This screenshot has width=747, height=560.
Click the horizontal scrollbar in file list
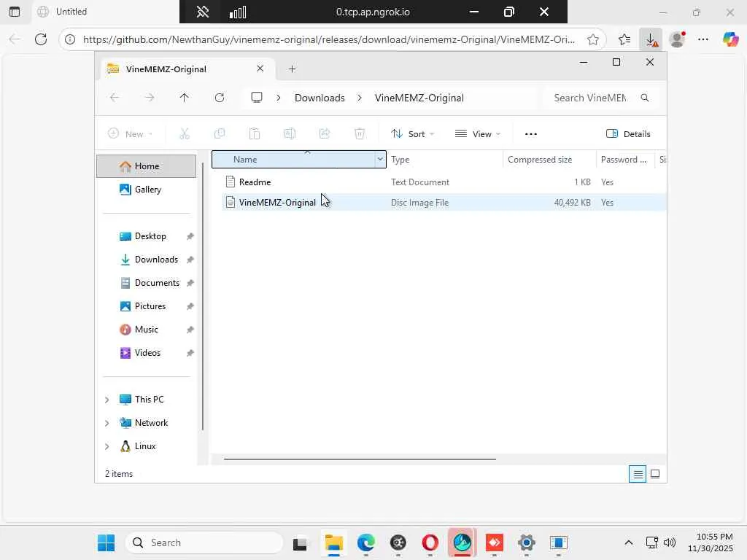click(x=360, y=459)
